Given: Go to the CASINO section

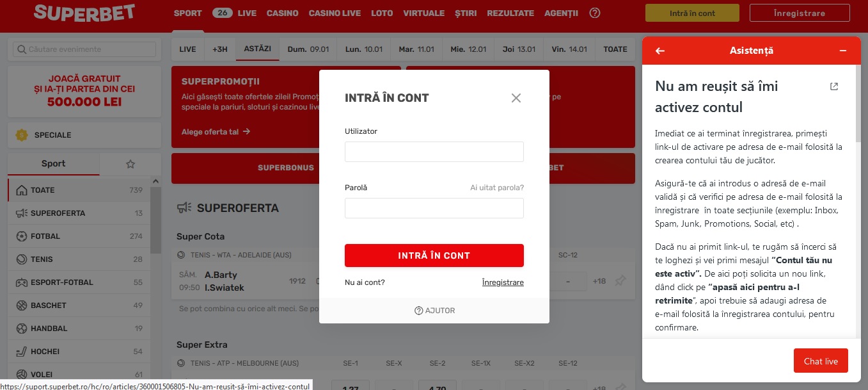Looking at the screenshot, I should pos(283,13).
